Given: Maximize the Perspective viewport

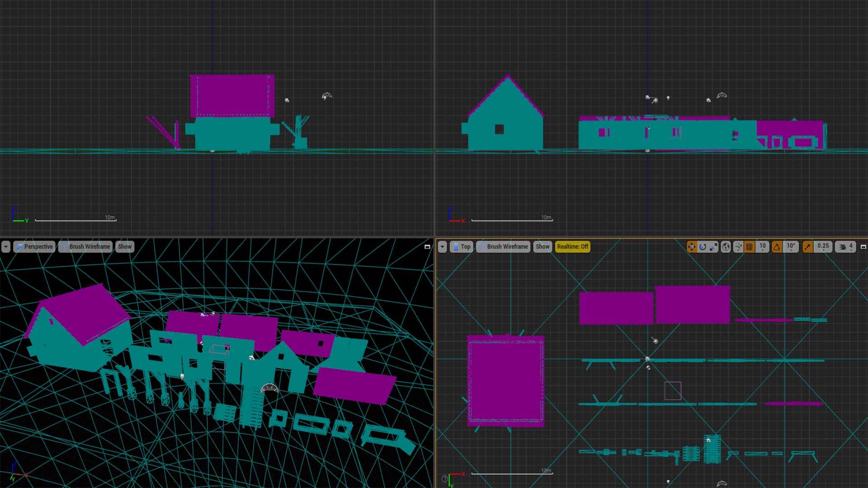Looking at the screenshot, I should 427,247.
